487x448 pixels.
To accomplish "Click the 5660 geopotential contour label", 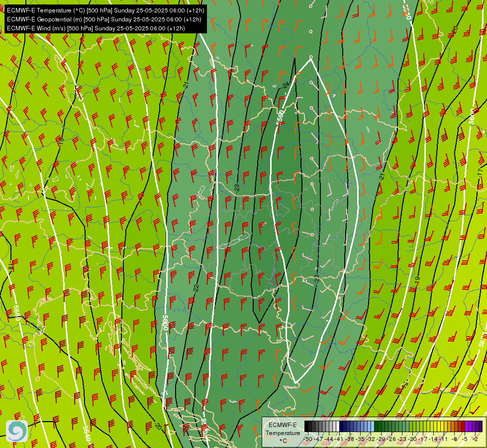I will pyautogui.click(x=17, y=313).
